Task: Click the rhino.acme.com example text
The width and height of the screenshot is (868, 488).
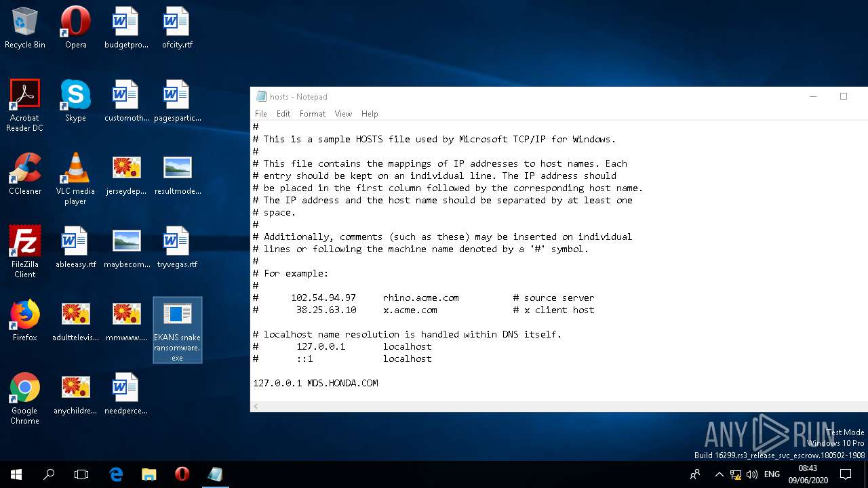Action: pos(420,298)
